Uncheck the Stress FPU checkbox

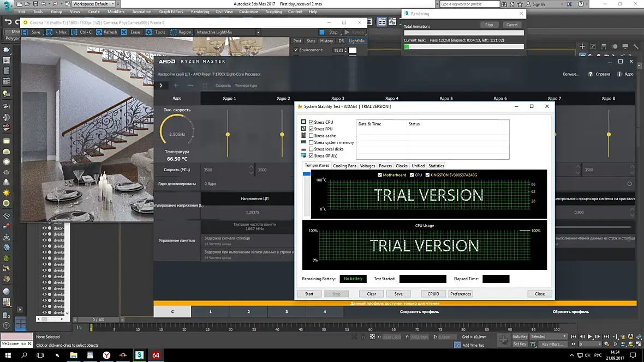point(311,129)
